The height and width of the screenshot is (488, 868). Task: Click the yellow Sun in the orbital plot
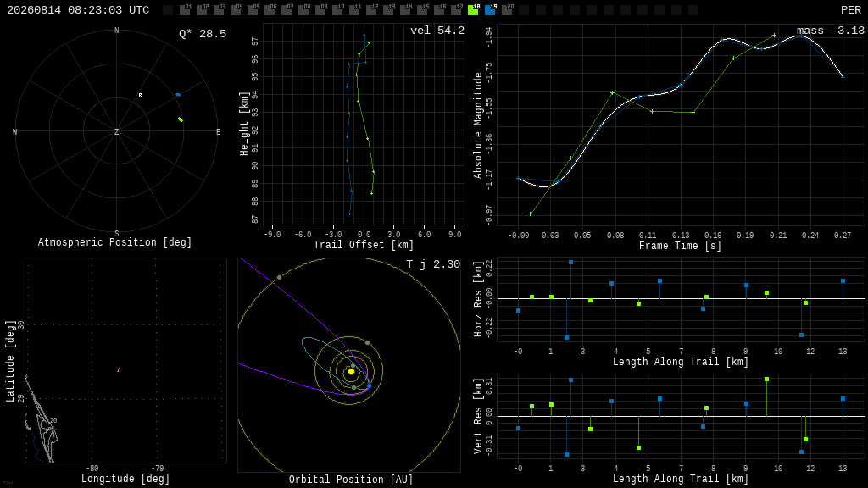pos(351,372)
